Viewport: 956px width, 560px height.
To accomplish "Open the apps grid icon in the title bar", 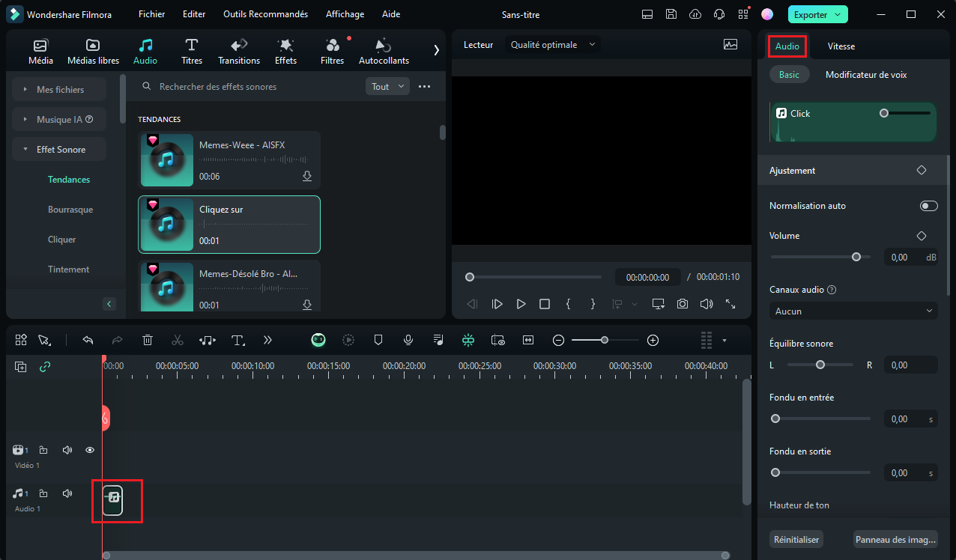I will tap(743, 14).
